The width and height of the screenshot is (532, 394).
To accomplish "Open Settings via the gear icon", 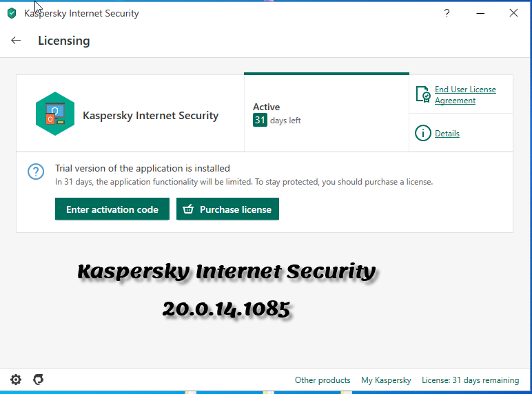I will [16, 380].
